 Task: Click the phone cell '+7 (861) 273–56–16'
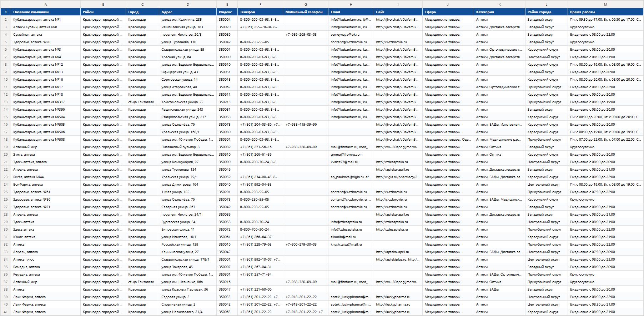pyautogui.click(x=260, y=147)
